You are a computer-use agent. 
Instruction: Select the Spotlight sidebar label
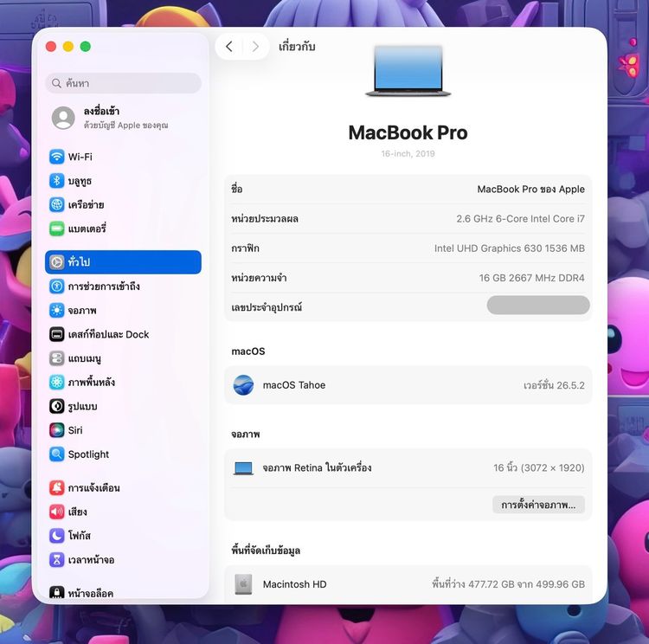tap(88, 454)
